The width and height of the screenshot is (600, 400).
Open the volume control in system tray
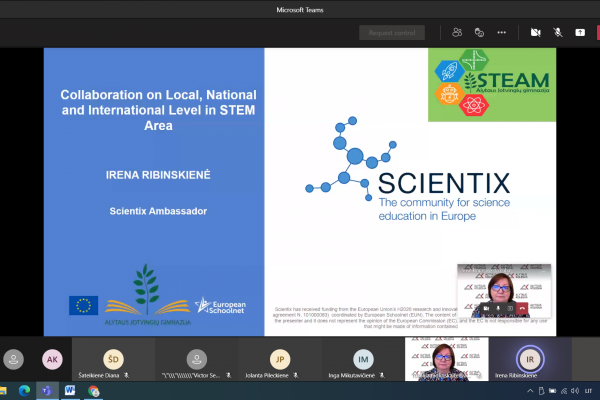[574, 391]
